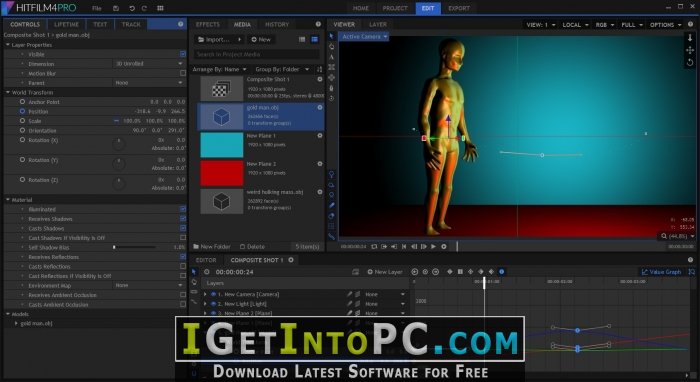This screenshot has height=382, width=700.
Task: Open the workspace grid icon in top bar
Action: click(x=160, y=8)
